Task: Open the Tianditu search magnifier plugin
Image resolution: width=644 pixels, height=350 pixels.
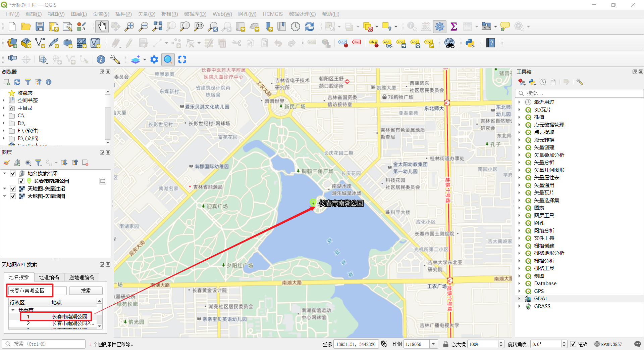Action: pos(168,59)
